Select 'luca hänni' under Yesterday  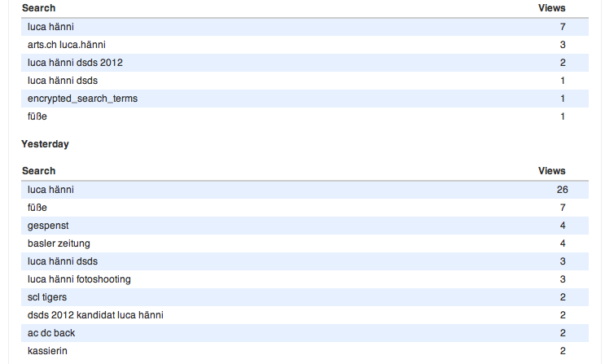[50, 190]
